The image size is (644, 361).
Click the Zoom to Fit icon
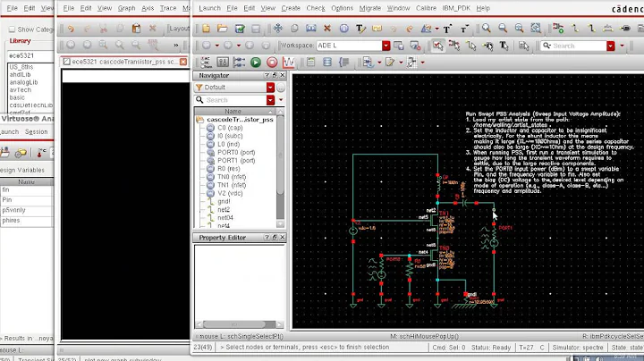[x=519, y=29]
